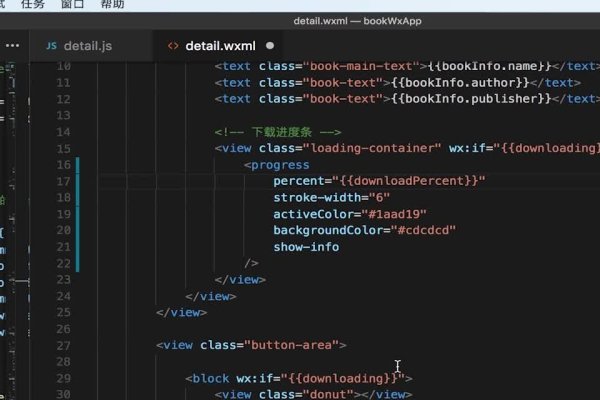
Task: Click unsaved dot on detail.wxml tab
Action: (x=270, y=46)
